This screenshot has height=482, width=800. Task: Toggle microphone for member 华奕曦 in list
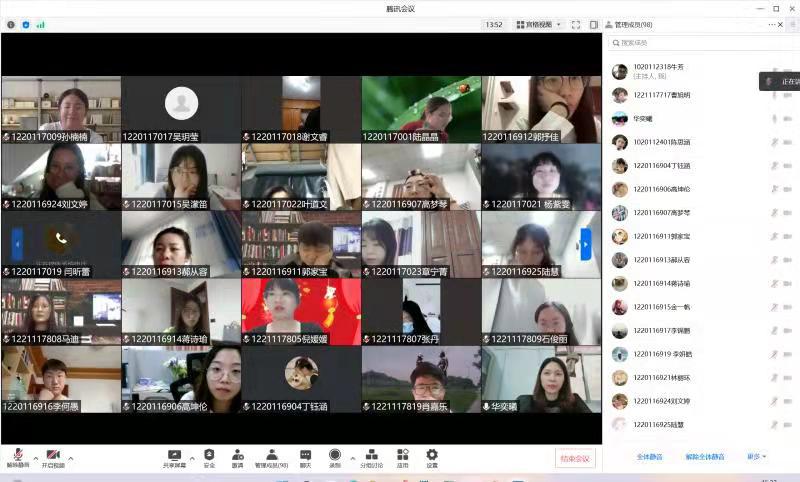pyautogui.click(x=774, y=118)
